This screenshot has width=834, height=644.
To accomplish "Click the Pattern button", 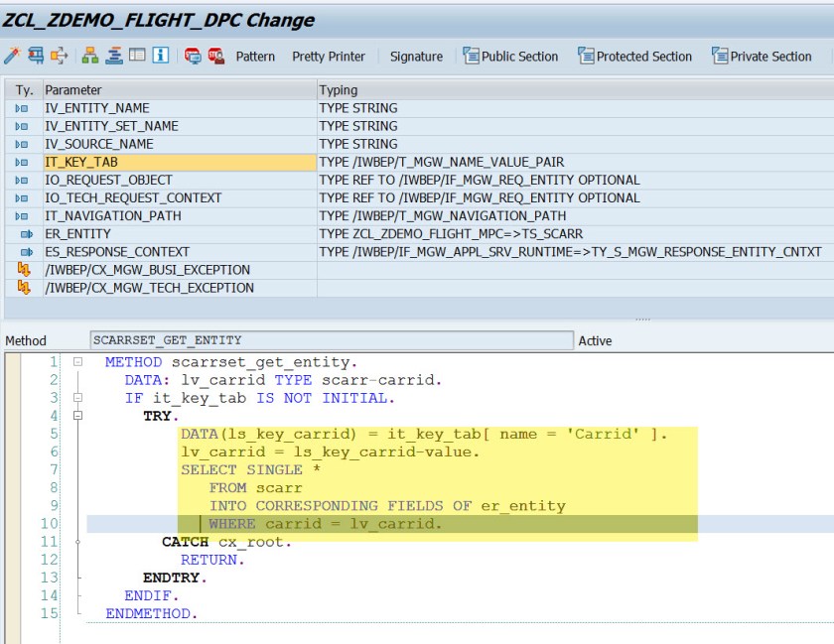I will [x=255, y=57].
